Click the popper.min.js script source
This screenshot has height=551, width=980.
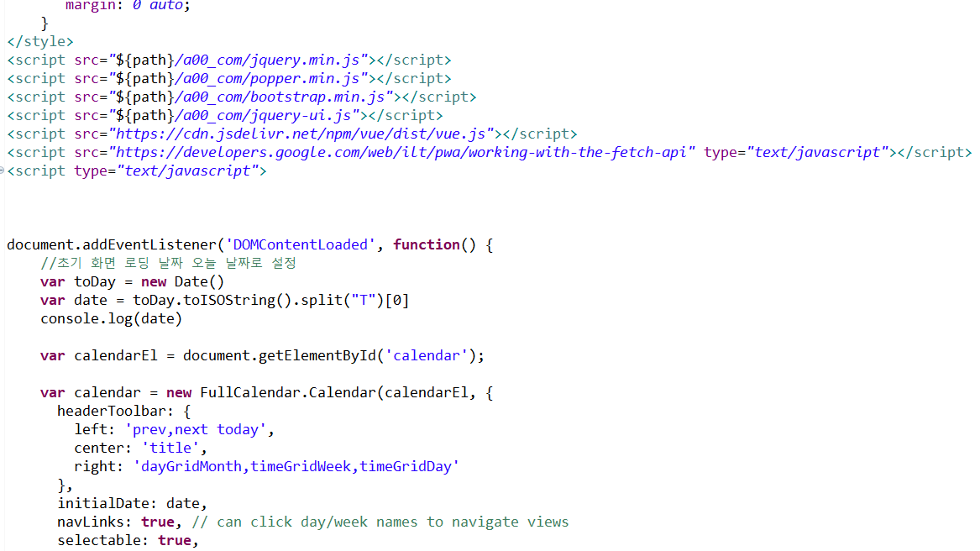click(x=238, y=78)
